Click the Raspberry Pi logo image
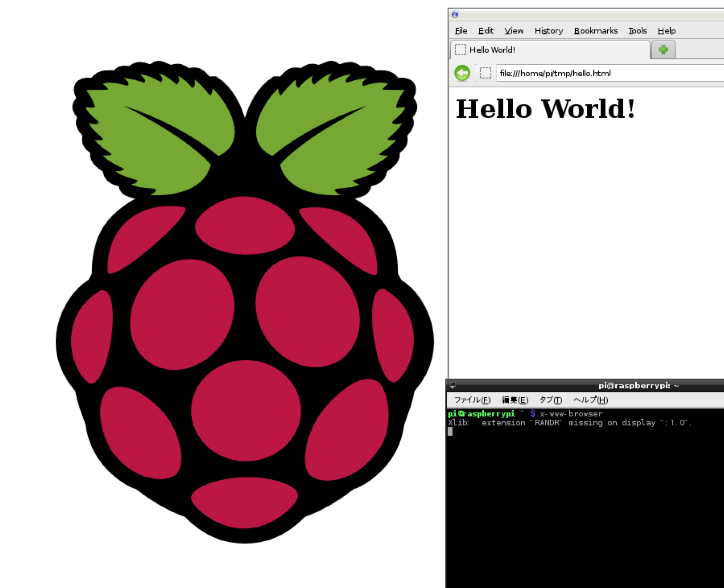 pos(245,302)
